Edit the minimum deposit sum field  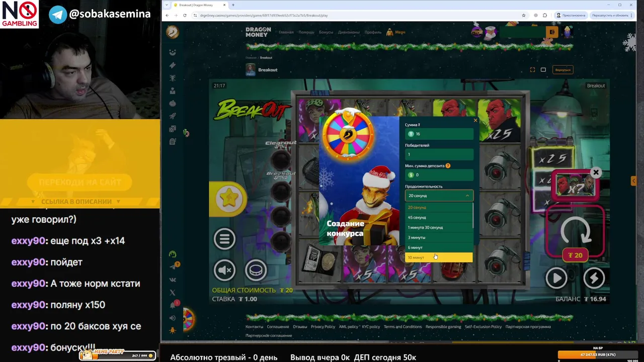click(x=439, y=175)
